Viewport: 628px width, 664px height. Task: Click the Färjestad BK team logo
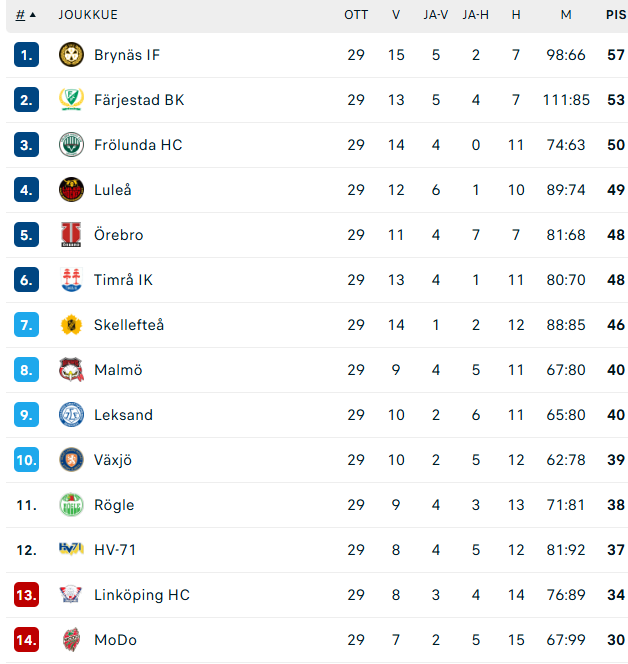click(71, 100)
